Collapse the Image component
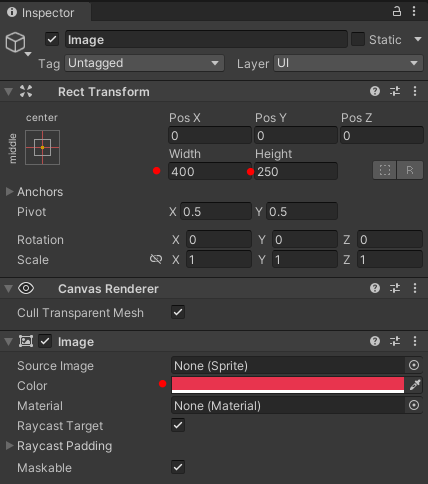This screenshot has height=484, width=428. click(8, 342)
